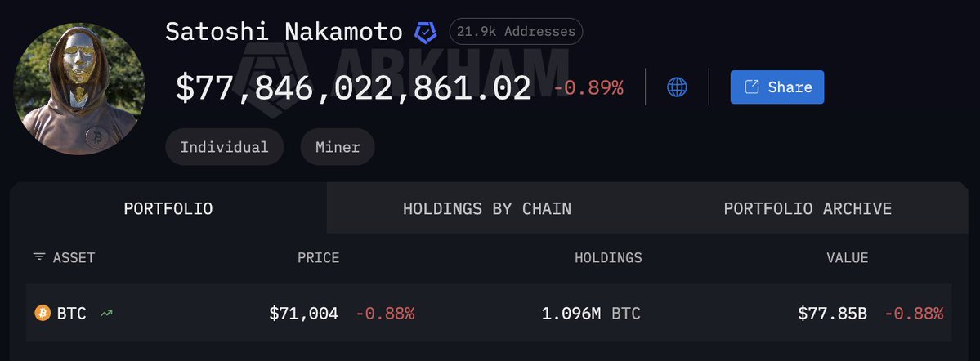Sort the table by Holdings column
This screenshot has width=980, height=361.
[x=608, y=258]
